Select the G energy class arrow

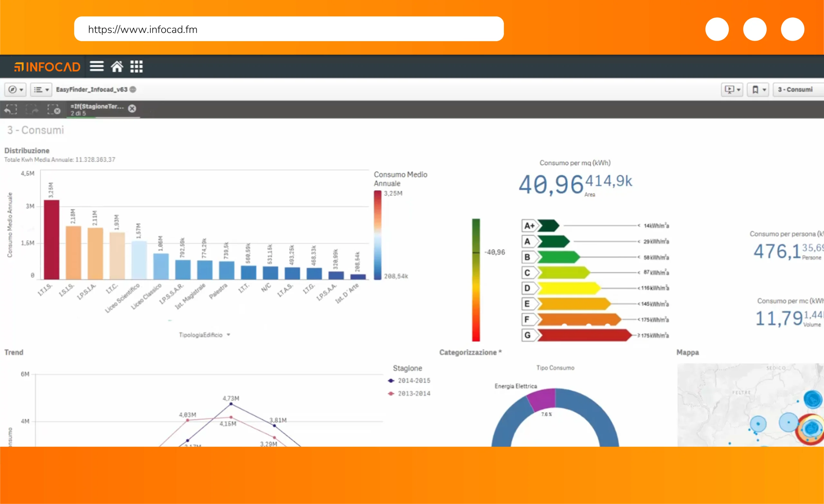pyautogui.click(x=585, y=335)
